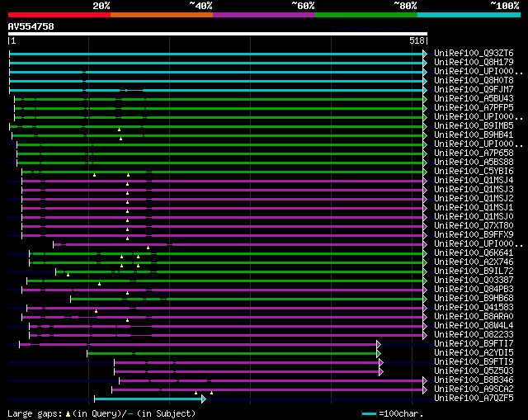The height and width of the screenshot is (420, 528).
Task: Click the UniRef100_Q7XT80 label
Action: coord(474,226)
